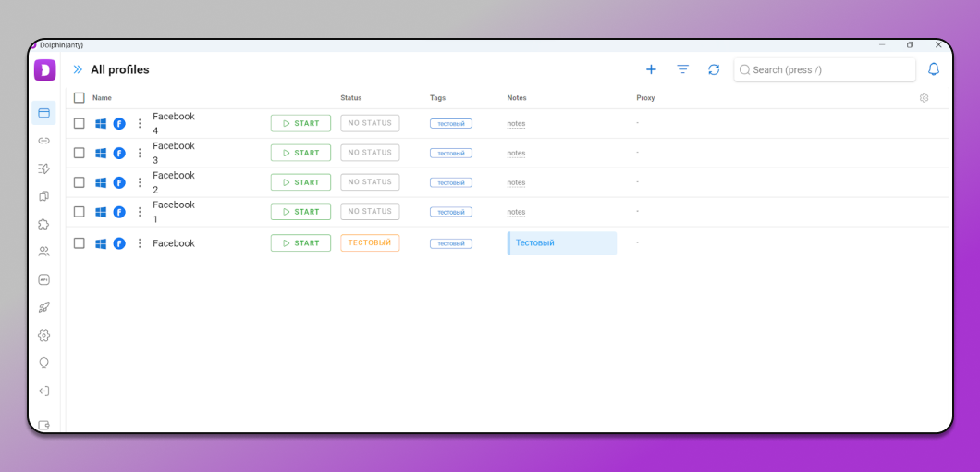Open three-dot menu for Facebook 2
The height and width of the screenshot is (472, 980).
(x=140, y=182)
